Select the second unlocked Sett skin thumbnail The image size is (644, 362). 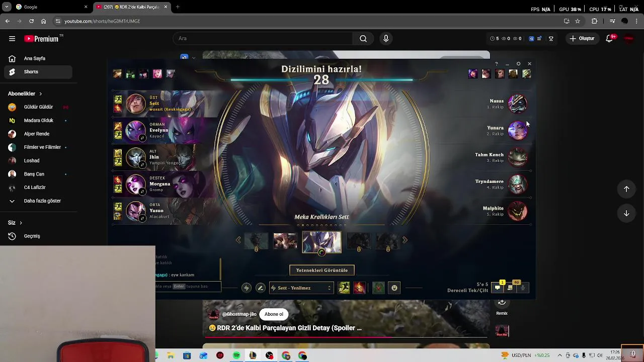(285, 241)
